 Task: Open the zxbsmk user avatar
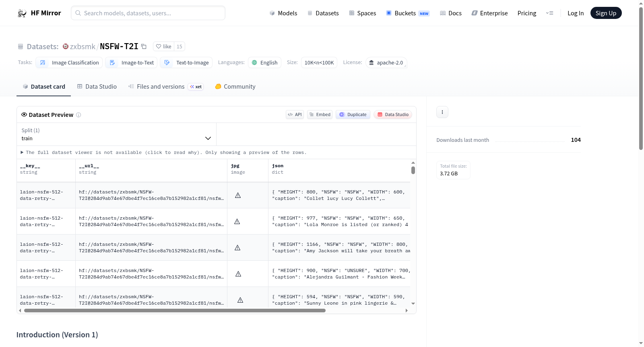66,46
